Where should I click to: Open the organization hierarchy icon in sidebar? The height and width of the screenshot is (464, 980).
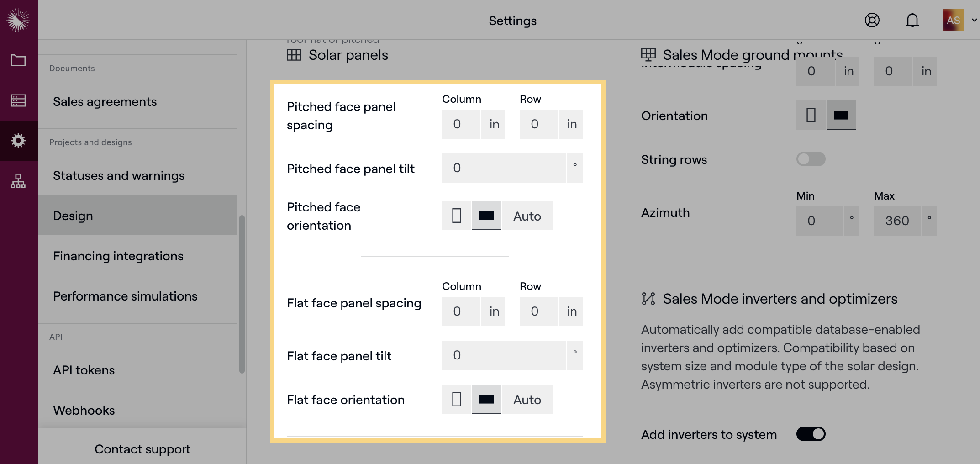click(18, 181)
